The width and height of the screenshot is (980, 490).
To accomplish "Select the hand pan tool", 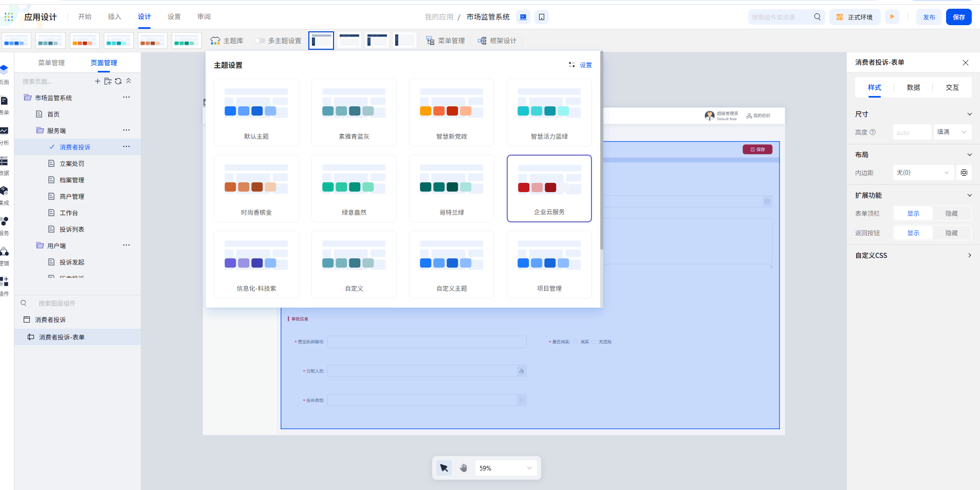I will coord(464,468).
